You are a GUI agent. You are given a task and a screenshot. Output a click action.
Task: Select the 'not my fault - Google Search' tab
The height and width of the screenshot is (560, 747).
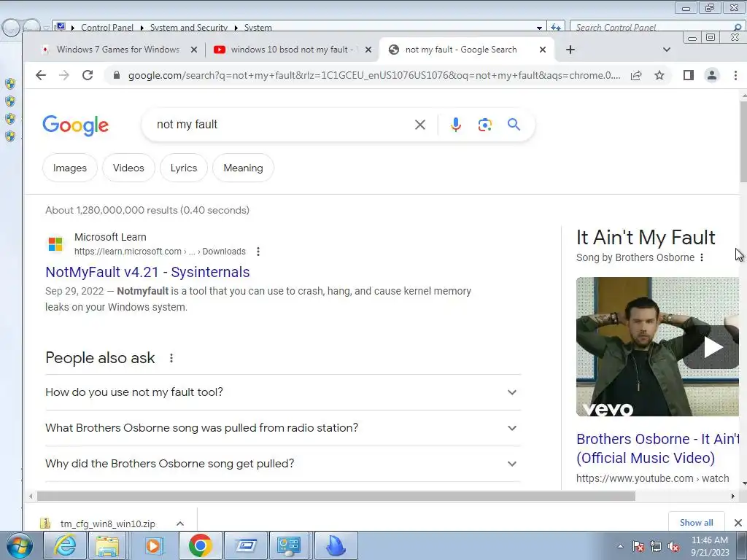tap(460, 50)
